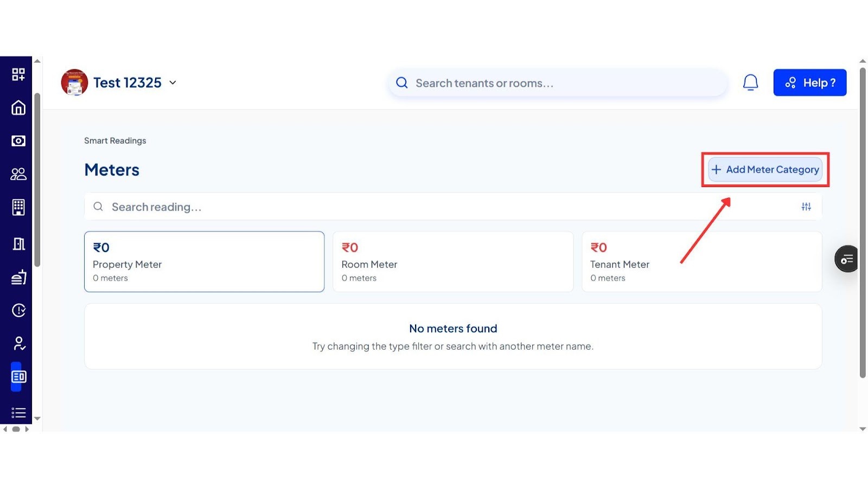Select the highlighted meter readings sidebar icon
Image resolution: width=868 pixels, height=488 pixels.
click(18, 376)
